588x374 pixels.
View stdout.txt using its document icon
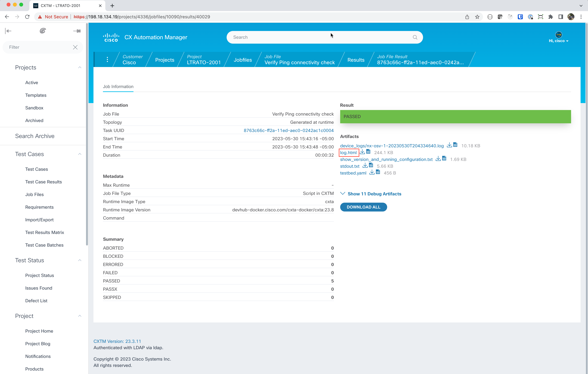point(371,165)
